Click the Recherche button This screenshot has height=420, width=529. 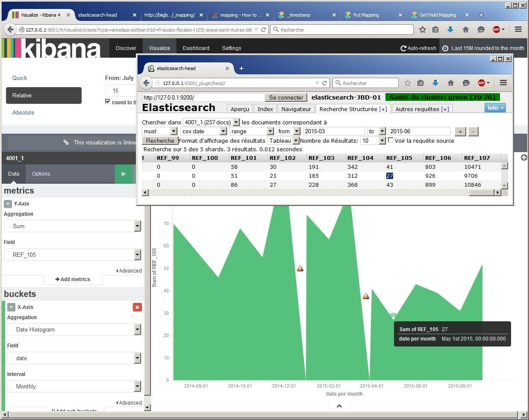pos(160,141)
